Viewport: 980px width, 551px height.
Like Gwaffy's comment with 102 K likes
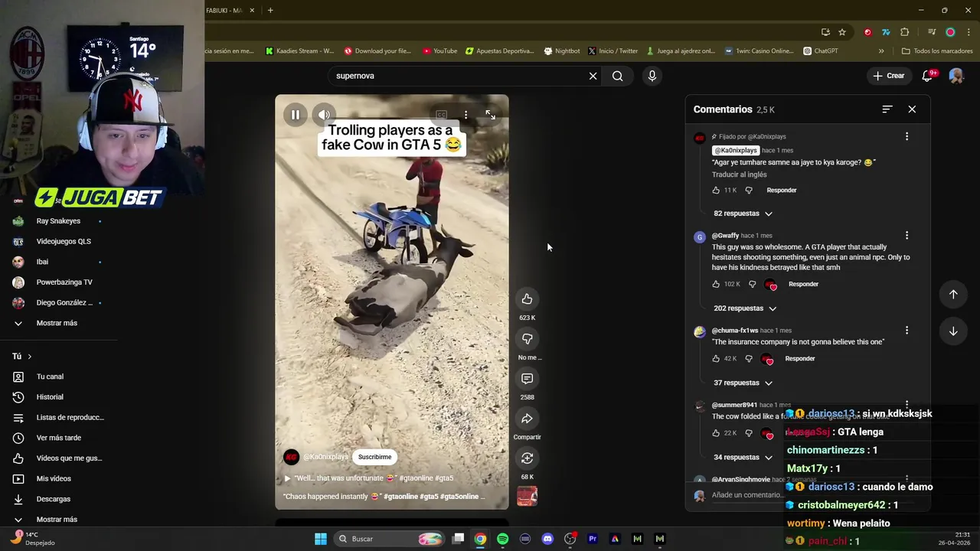(x=716, y=284)
